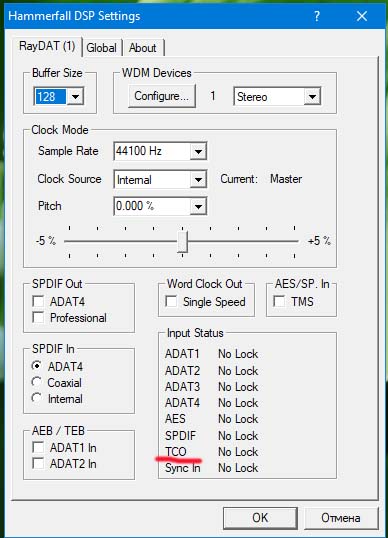Close the Hammerfall DSP Settings window
Viewport: 388px width, 538px height.
(x=362, y=16)
